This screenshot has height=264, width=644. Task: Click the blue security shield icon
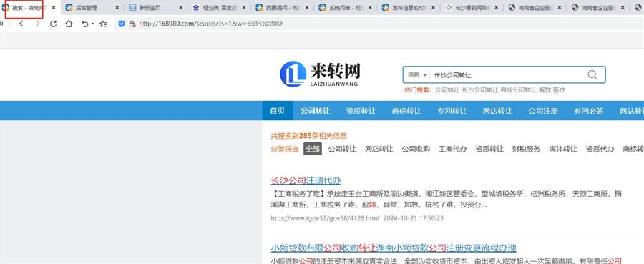(121, 24)
